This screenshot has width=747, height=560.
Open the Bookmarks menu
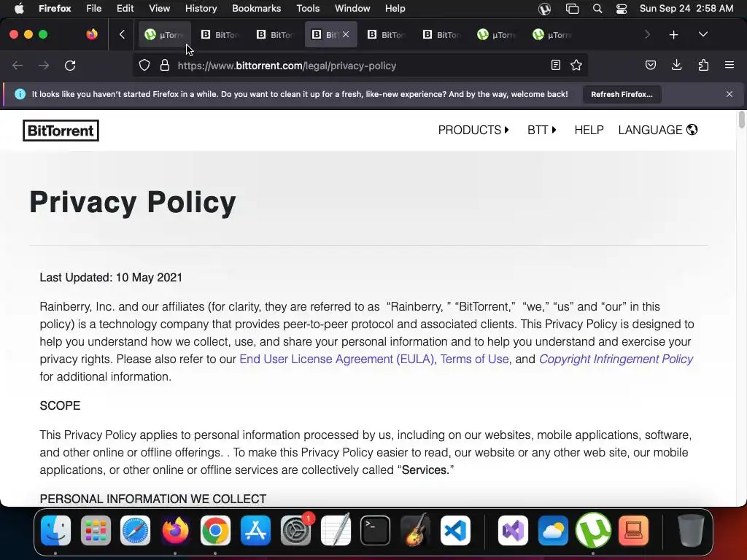256,9
